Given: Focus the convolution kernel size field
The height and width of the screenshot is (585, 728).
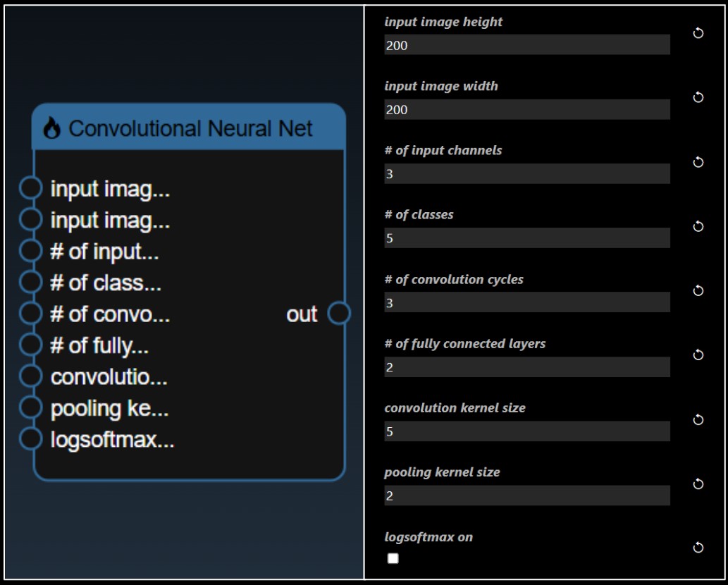Looking at the screenshot, I should [526, 431].
